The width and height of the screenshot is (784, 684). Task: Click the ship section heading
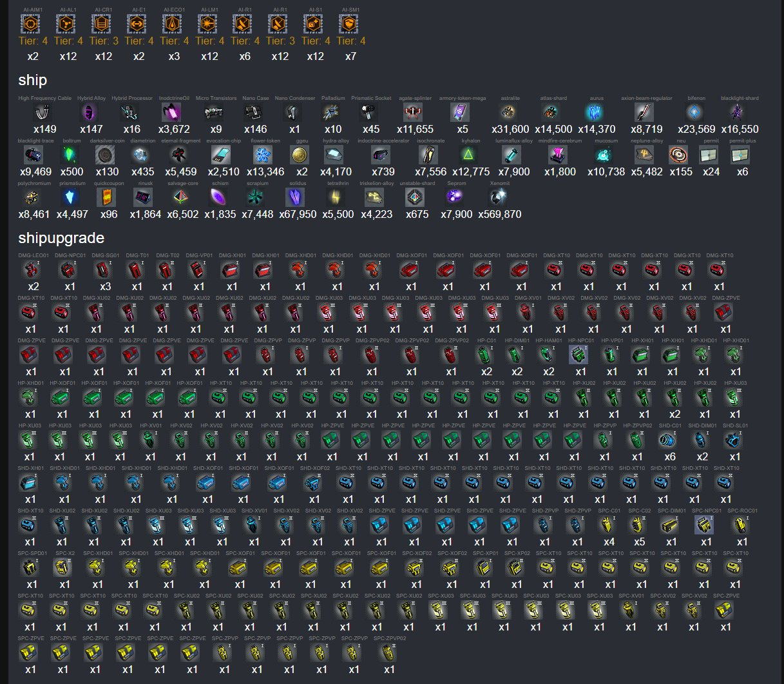pyautogui.click(x=32, y=81)
